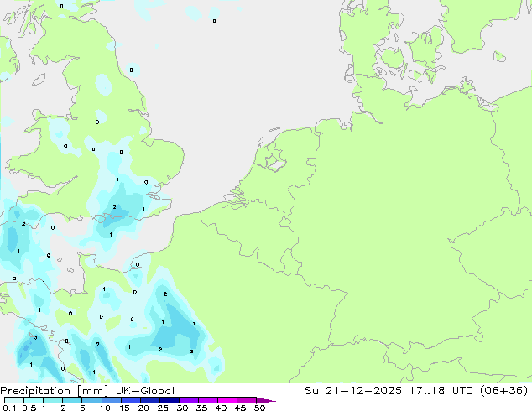Click the legend label '25'
Image resolution: width=532 pixels, height=411 pixels.
click(x=163, y=408)
